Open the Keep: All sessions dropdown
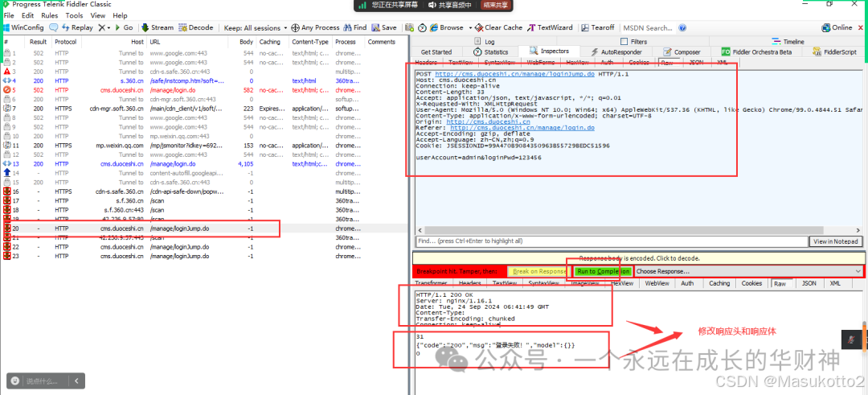Image resolution: width=868 pixels, height=395 pixels. pos(256,27)
